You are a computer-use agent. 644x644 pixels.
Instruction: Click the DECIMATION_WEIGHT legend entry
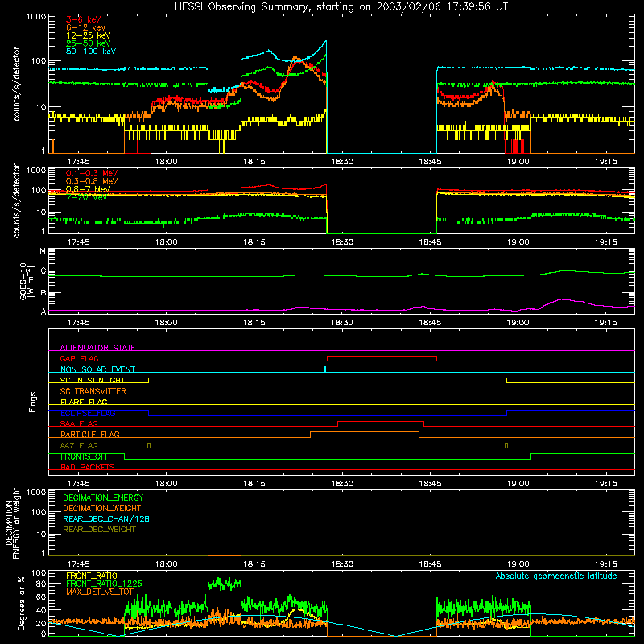tap(102, 508)
